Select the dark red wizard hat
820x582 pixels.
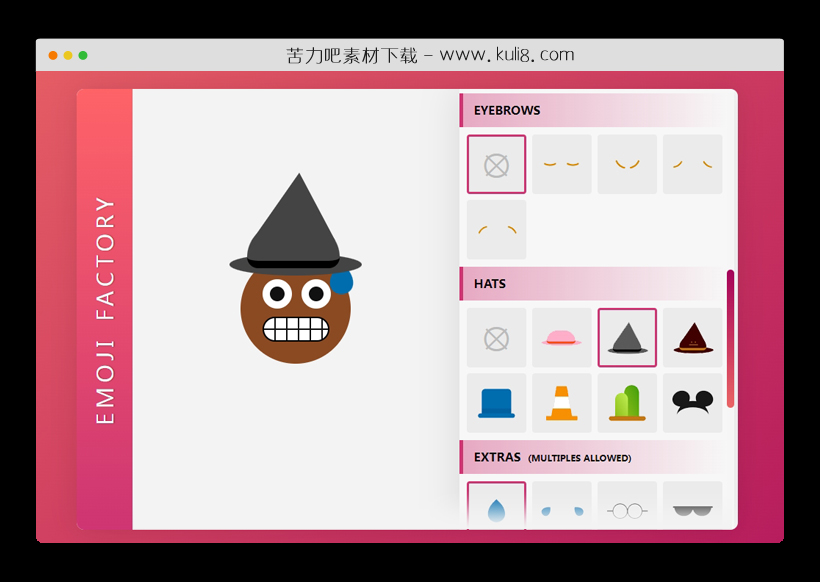(x=692, y=337)
